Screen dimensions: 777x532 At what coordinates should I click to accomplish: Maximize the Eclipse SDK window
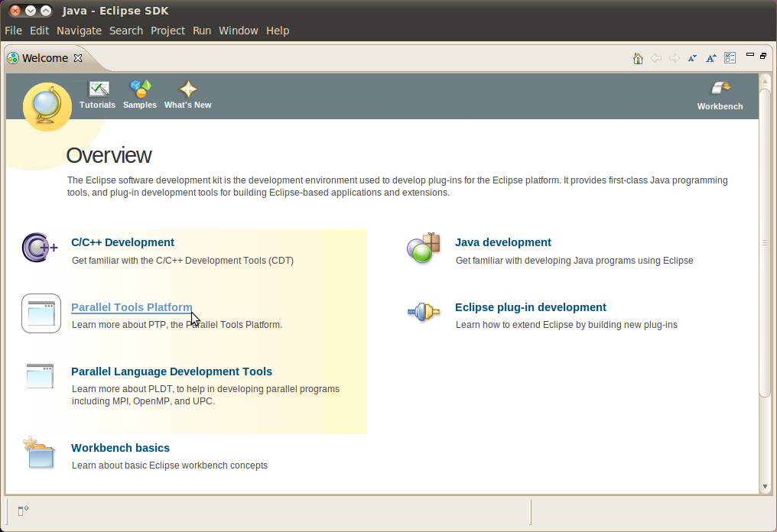(46, 11)
